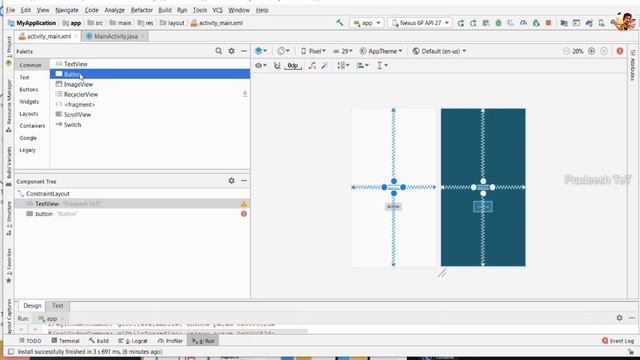Open the Align dropdown in the constraint toolbar
Image resolution: width=640 pixels, height=360 pixels.
coord(362,65)
